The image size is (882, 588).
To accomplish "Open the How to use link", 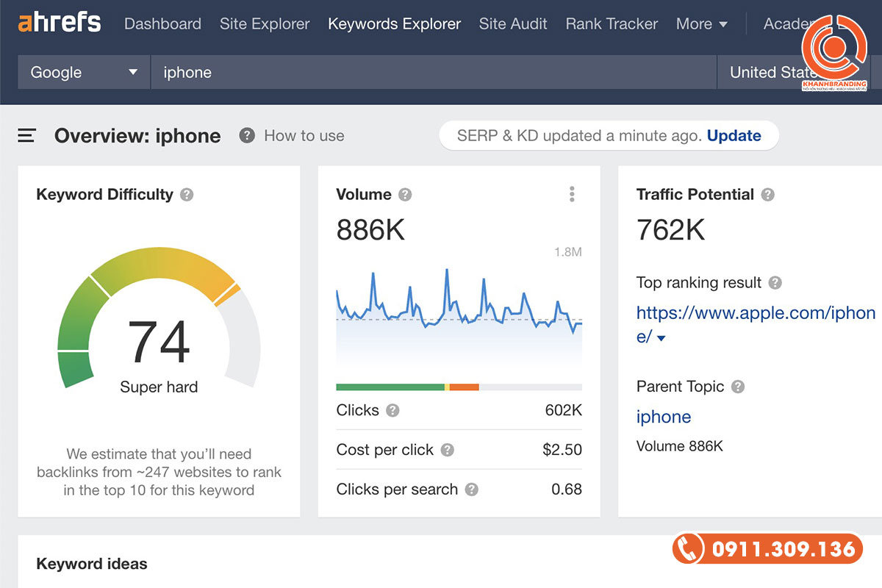I will tap(304, 135).
